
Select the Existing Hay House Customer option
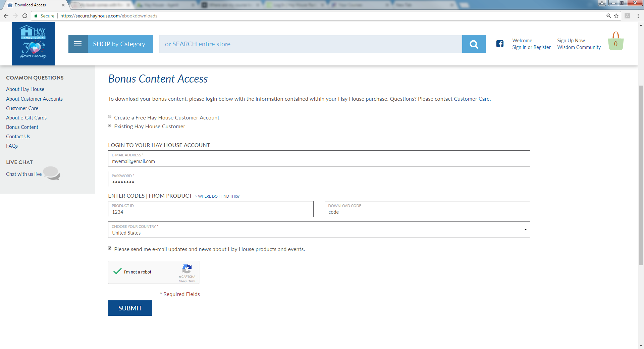coord(110,126)
